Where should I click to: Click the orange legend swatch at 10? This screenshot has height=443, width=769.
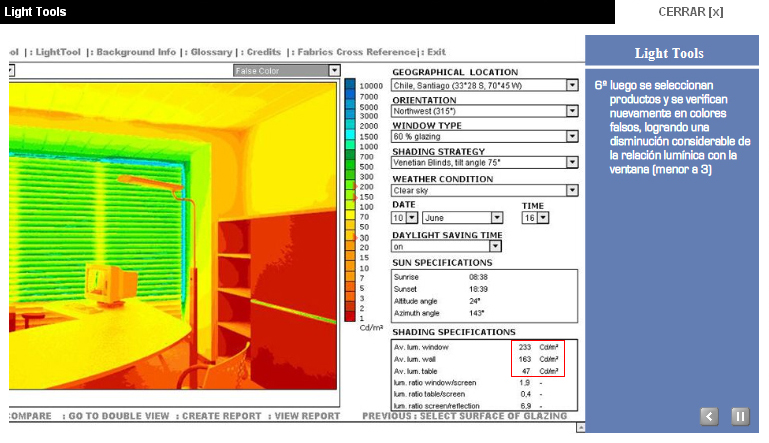point(350,266)
